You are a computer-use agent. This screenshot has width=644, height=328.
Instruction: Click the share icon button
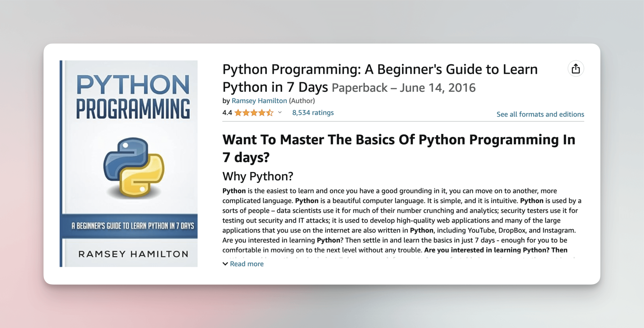(x=576, y=69)
